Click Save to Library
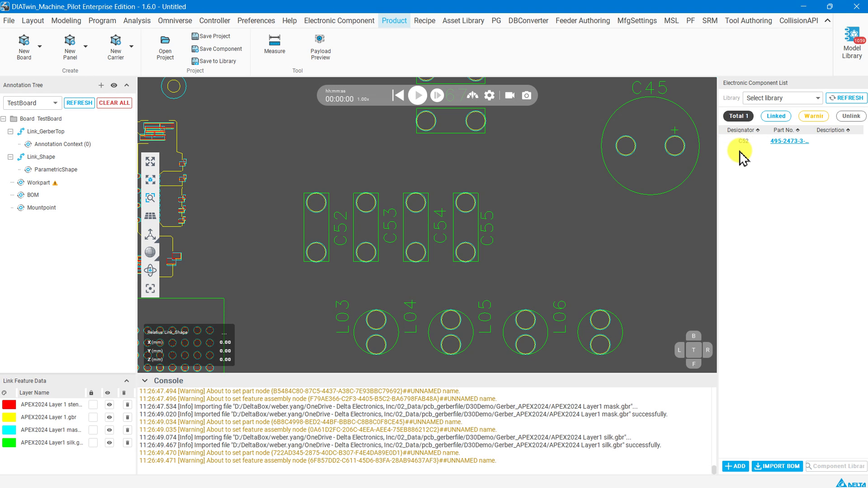 pyautogui.click(x=214, y=61)
